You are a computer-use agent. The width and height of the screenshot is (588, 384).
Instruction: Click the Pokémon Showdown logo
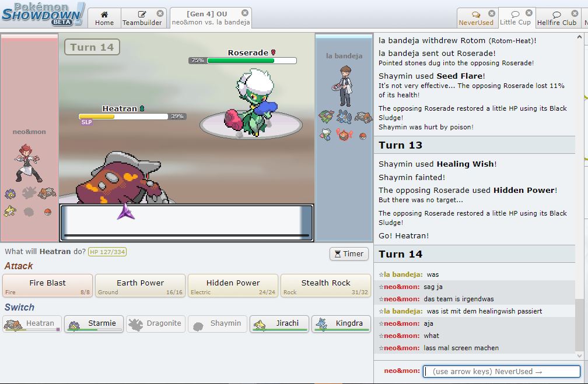(43, 14)
